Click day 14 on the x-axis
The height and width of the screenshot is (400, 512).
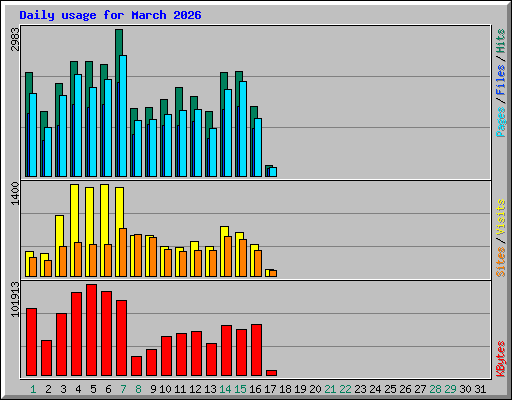[x=225, y=389]
